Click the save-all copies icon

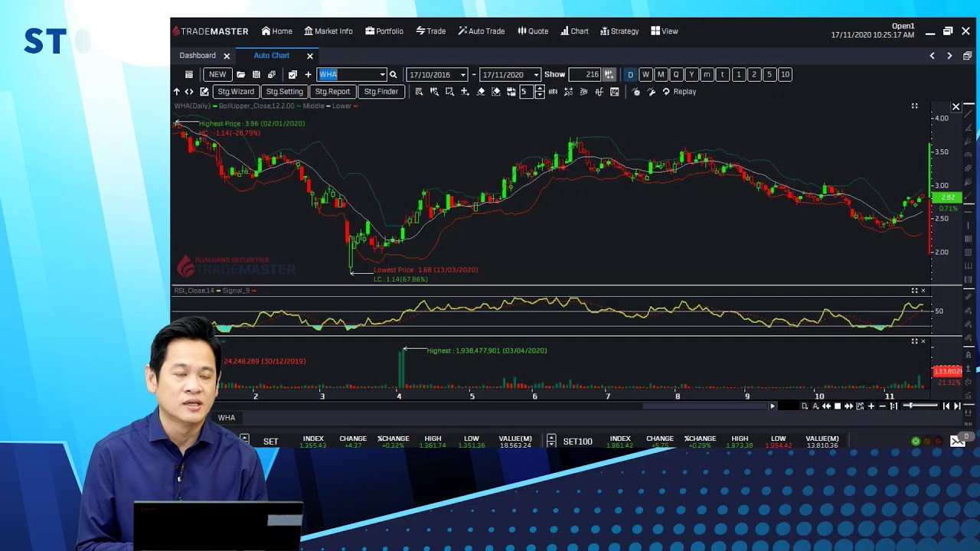click(272, 74)
